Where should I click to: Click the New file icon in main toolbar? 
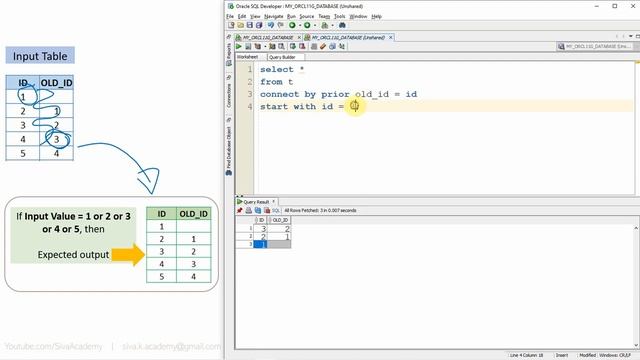tap(231, 25)
